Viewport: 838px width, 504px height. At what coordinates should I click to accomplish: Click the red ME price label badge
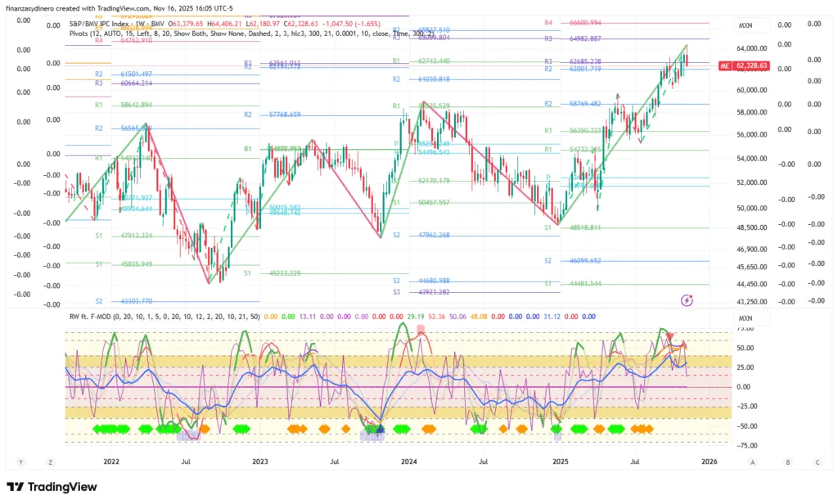pyautogui.click(x=724, y=65)
